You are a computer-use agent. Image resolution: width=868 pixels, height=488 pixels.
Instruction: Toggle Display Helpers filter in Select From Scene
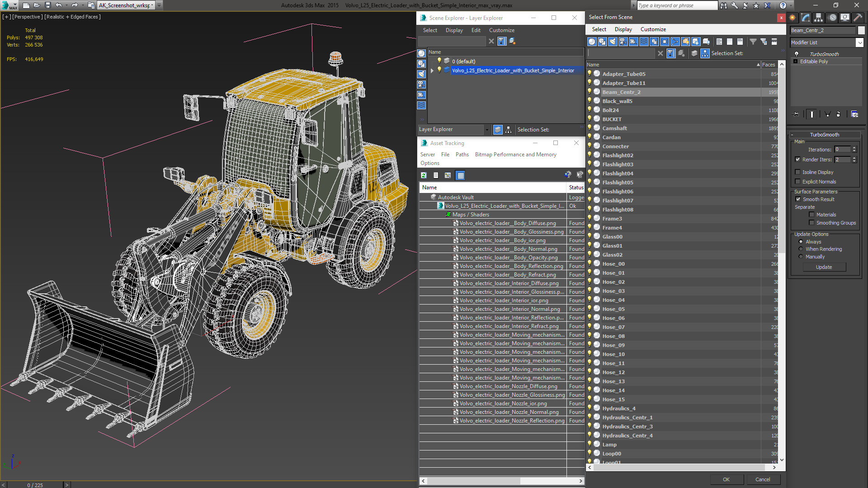pos(633,42)
